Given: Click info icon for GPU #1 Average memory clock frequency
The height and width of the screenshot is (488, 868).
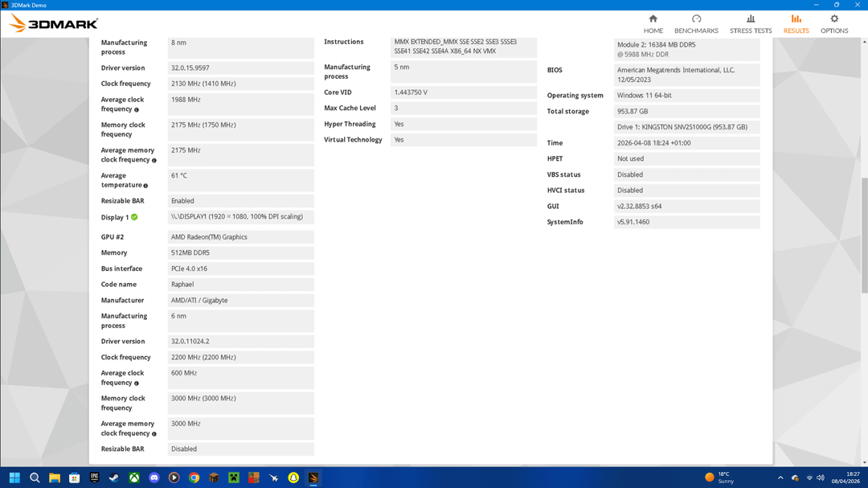Looking at the screenshot, I should 154,160.
